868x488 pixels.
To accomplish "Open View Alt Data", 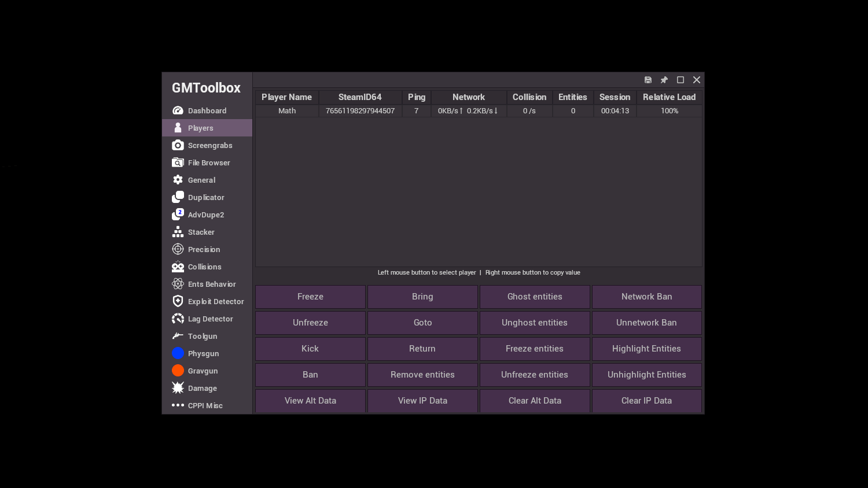I will point(310,401).
